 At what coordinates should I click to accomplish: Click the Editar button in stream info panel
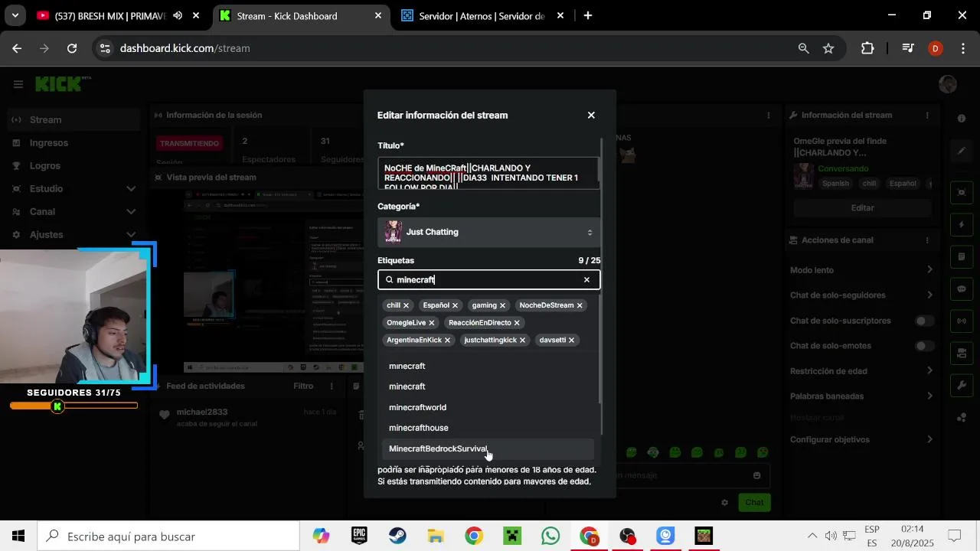click(862, 208)
